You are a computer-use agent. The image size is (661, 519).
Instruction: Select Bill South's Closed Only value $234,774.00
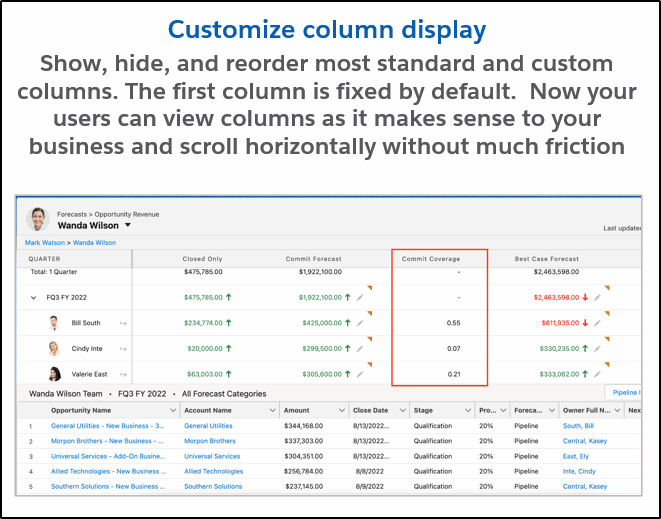coord(203,323)
